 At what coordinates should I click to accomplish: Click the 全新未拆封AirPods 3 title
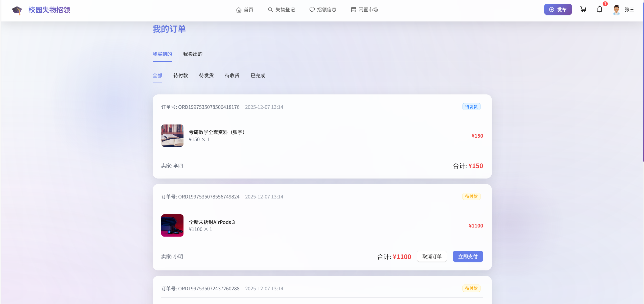[212, 222]
